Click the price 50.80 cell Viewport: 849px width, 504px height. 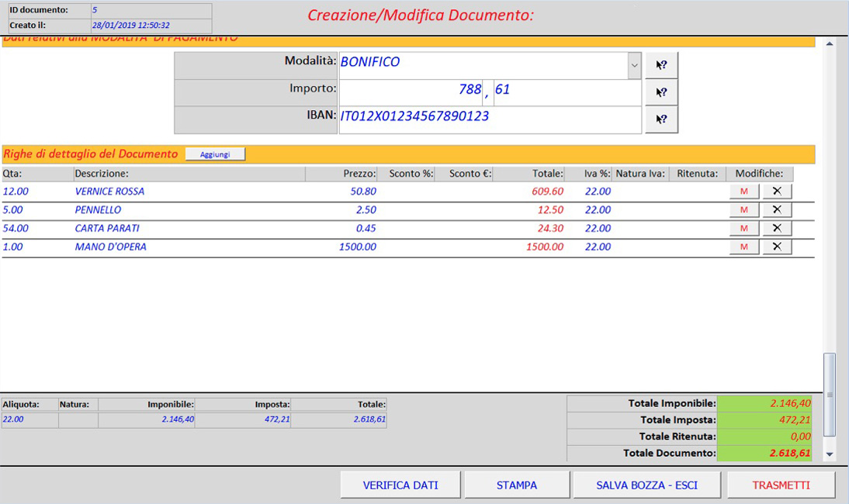363,192
